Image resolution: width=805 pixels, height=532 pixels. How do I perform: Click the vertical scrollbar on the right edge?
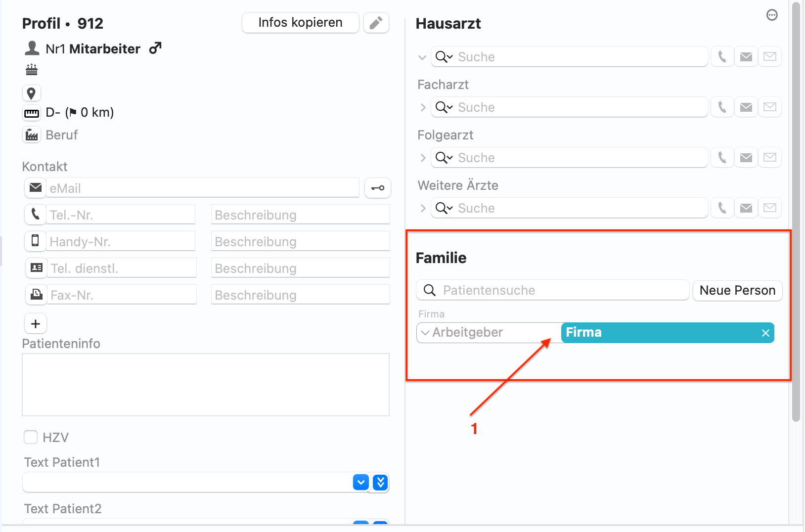(x=796, y=213)
